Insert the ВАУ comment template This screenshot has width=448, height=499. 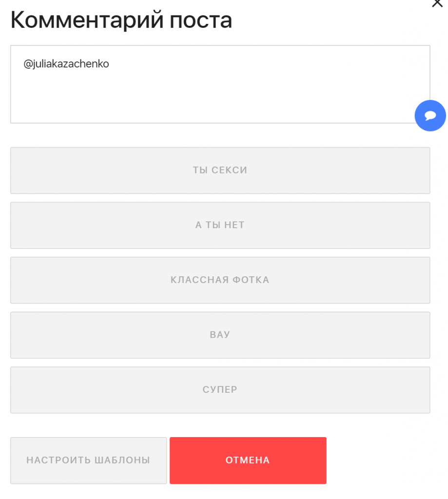pyautogui.click(x=220, y=335)
